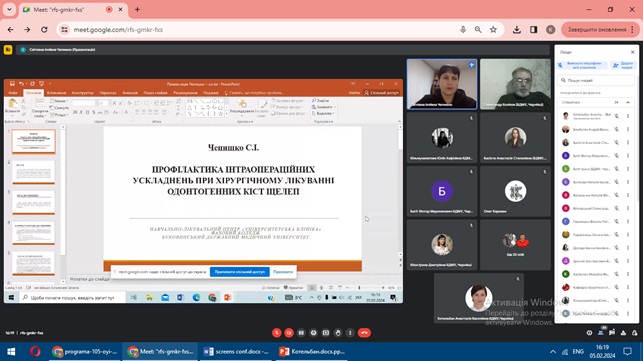This screenshot has height=361, width=643.
Task: Bookmark this page with the star icon
Action: click(x=493, y=30)
